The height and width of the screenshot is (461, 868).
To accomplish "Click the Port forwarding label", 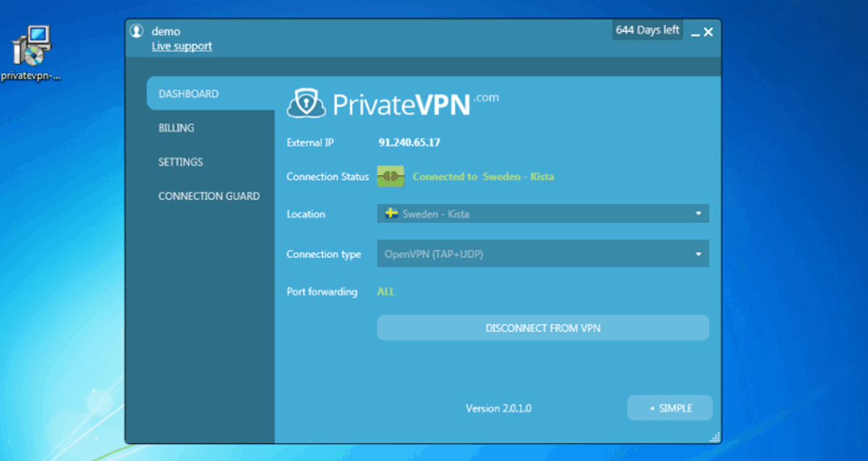I will pyautogui.click(x=322, y=292).
